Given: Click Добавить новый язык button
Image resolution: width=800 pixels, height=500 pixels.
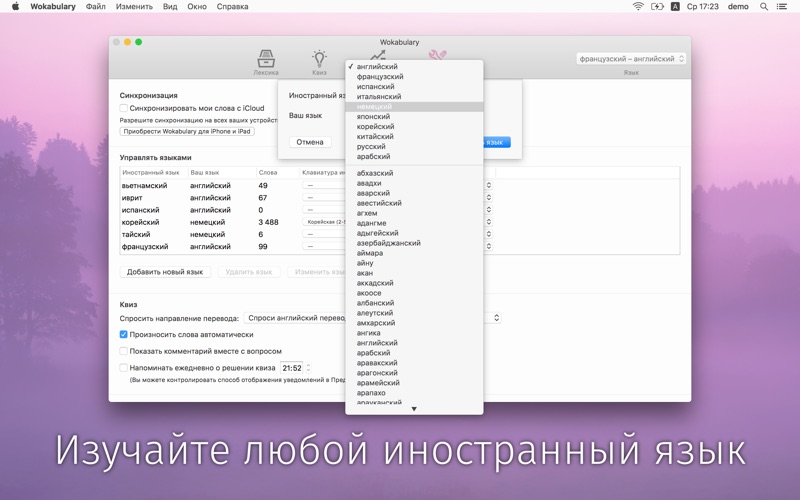Looking at the screenshot, I should [x=165, y=272].
